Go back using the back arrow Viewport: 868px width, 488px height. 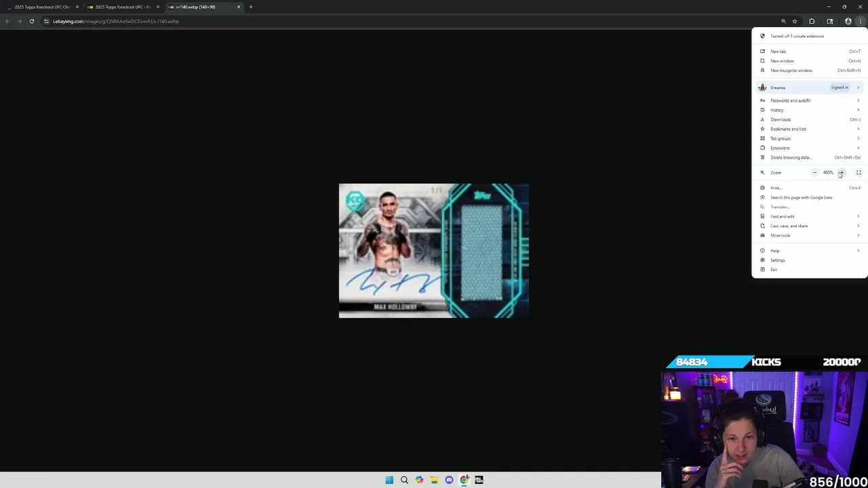(x=7, y=21)
